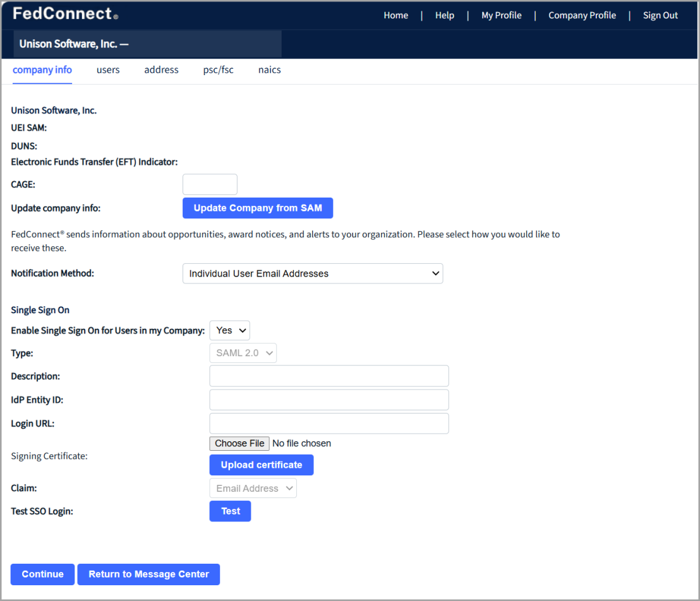Open the SSO Type dropdown
Image resolution: width=700 pixels, height=601 pixels.
[x=243, y=353]
